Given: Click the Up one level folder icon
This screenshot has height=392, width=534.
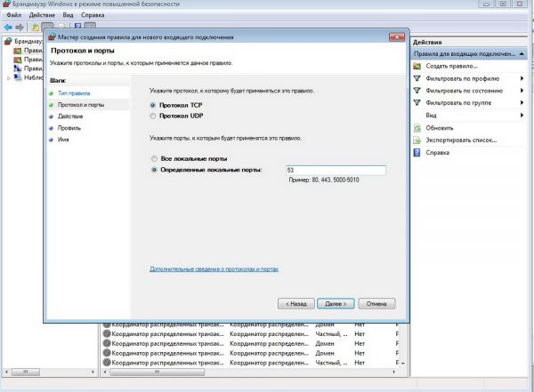Looking at the screenshot, I should coord(35,28).
